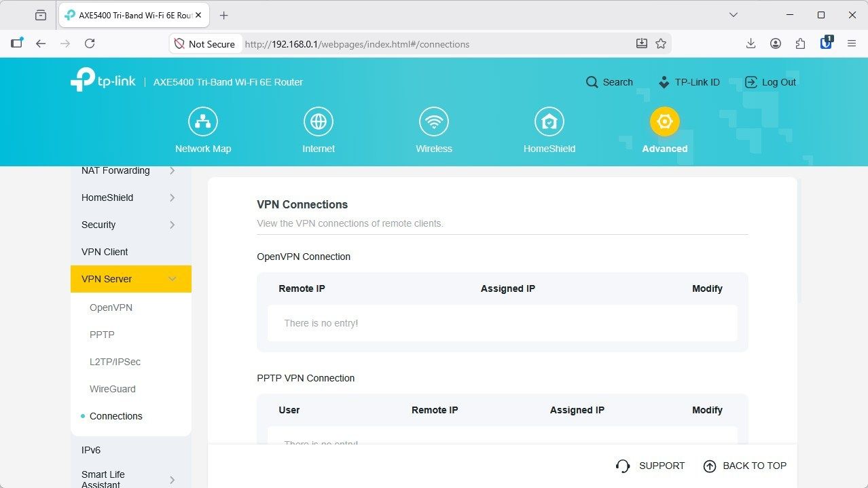Click the OpenVPN Connection section label
The image size is (868, 488).
click(x=304, y=257)
